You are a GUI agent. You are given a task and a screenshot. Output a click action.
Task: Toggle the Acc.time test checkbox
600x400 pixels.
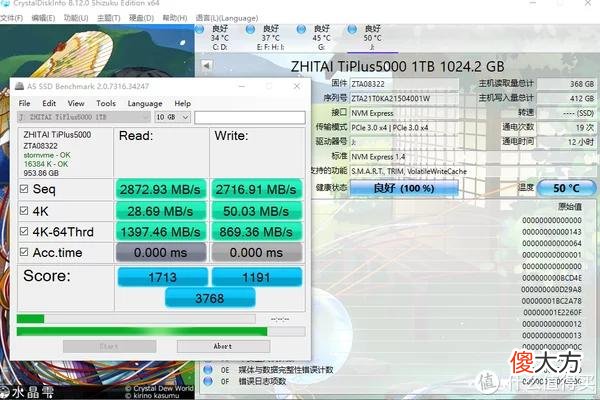(x=24, y=252)
